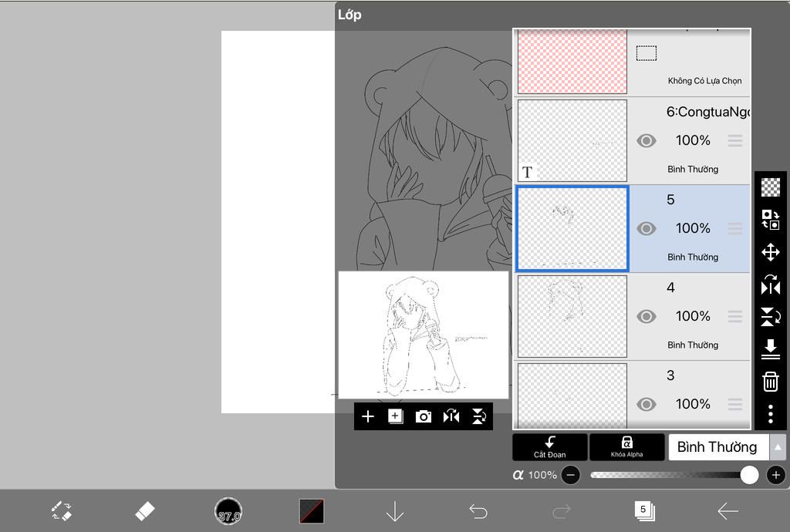The height and width of the screenshot is (532, 790).
Task: Select the Eraser tool
Action: coord(144,511)
